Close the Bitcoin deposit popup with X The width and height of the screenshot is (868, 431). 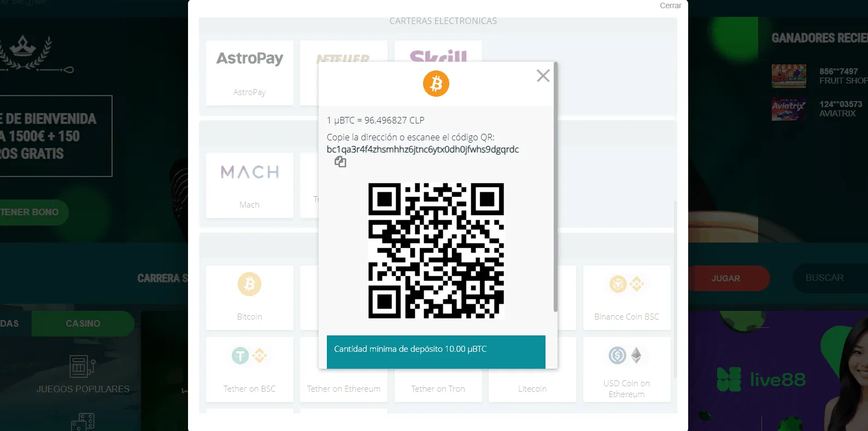(543, 75)
